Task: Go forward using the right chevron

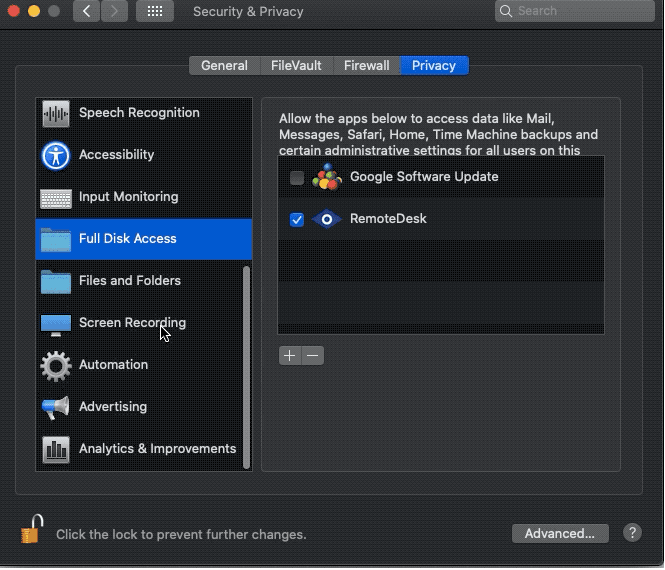Action: pyautogui.click(x=114, y=11)
